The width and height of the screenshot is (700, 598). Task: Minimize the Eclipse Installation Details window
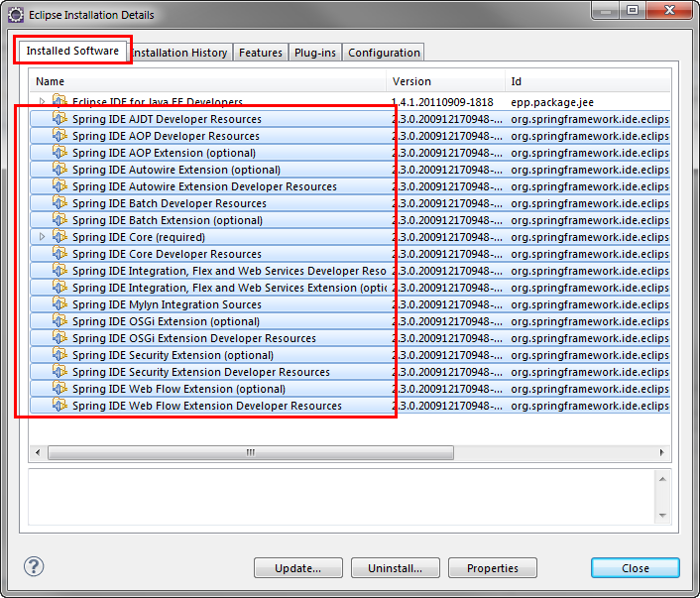coord(606,10)
